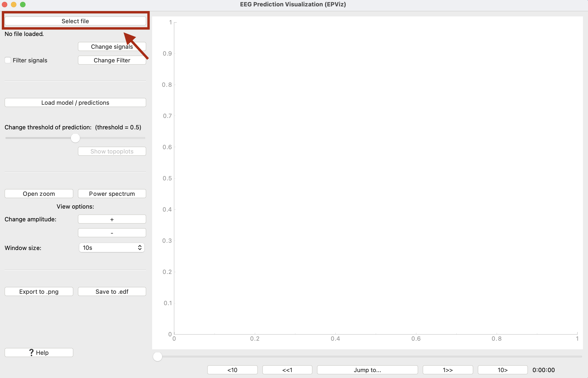This screenshot has height=378, width=588.
Task: Increase amplitude with the plus button
Action: click(x=112, y=220)
